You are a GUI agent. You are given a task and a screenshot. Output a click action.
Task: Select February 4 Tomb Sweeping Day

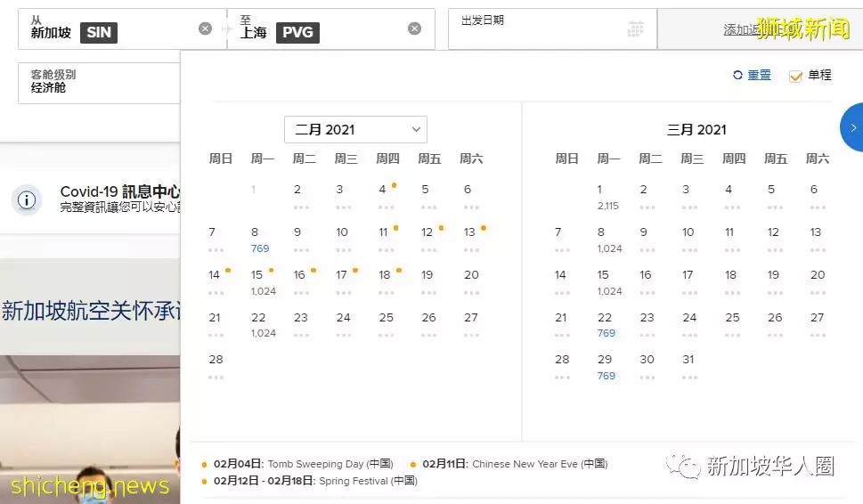coord(387,197)
